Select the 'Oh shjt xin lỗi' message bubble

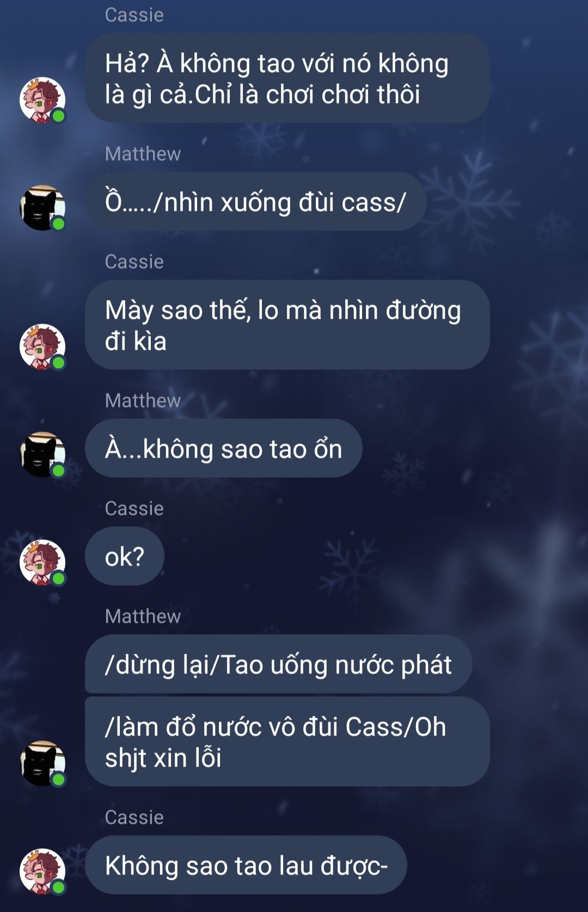(x=287, y=741)
